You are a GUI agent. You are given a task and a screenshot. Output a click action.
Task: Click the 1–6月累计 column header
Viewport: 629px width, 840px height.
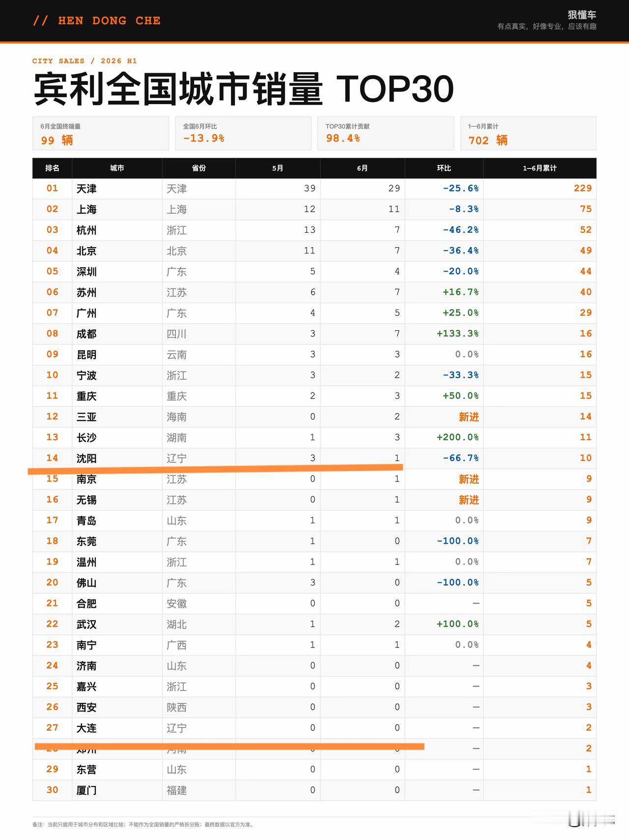coord(540,168)
